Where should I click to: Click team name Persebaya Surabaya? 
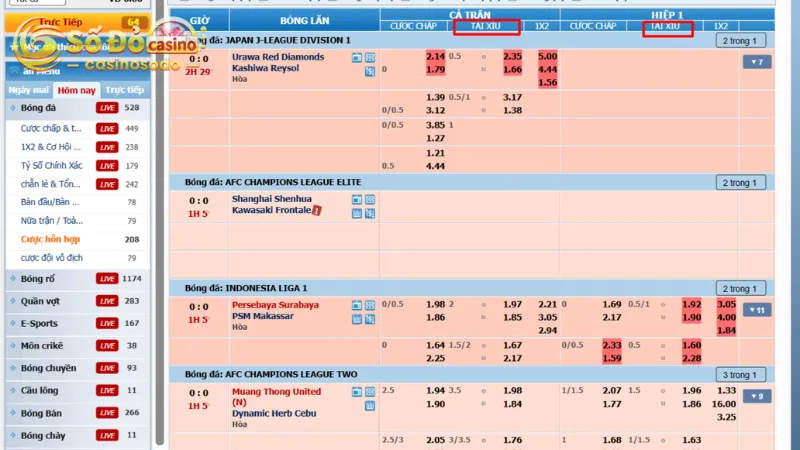coord(275,305)
